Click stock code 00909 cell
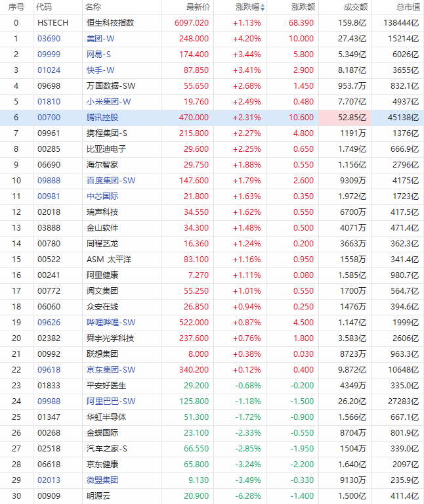Viewport: 424px width, 504px height. click(49, 495)
